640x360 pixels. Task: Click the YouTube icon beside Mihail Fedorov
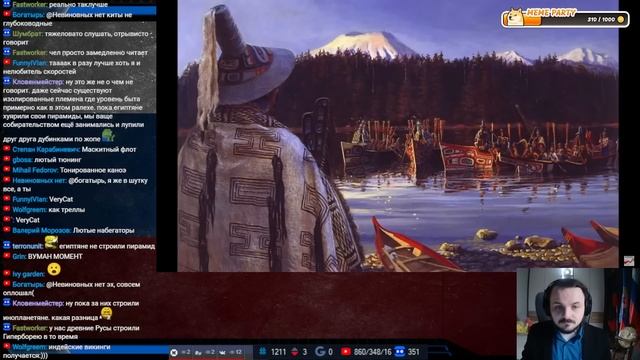(x=7, y=169)
